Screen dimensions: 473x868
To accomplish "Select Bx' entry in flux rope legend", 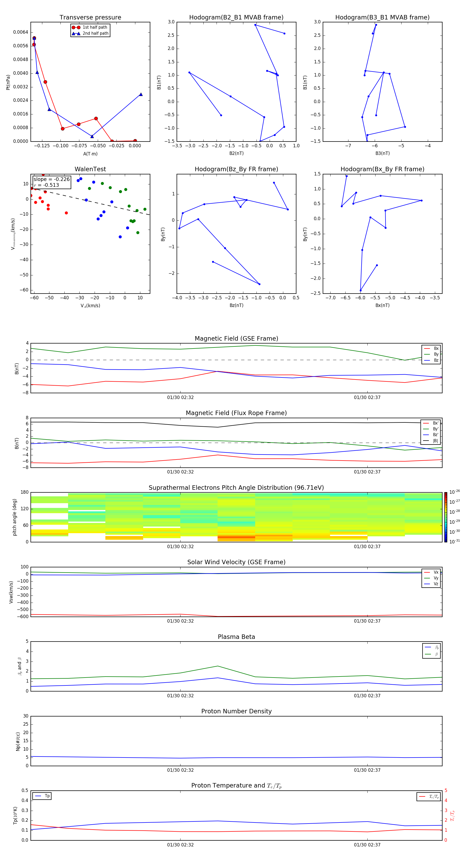I will point(431,423).
